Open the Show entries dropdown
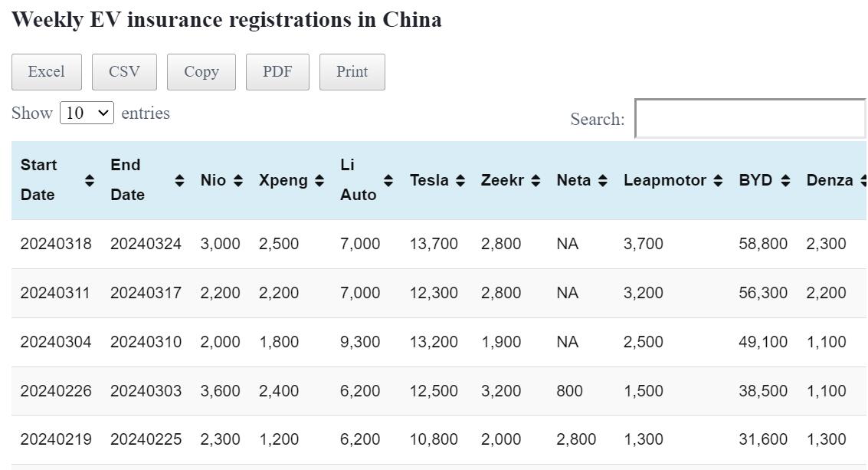Viewport: 868px width, 470px height. 87,113
